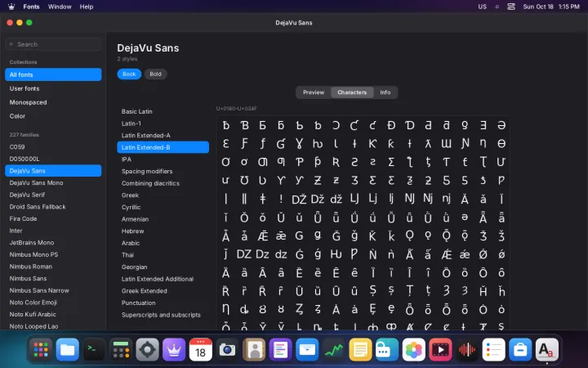This screenshot has width=588, height=368.
Task: Select Superscripts and subscripts block
Action: click(x=163, y=315)
